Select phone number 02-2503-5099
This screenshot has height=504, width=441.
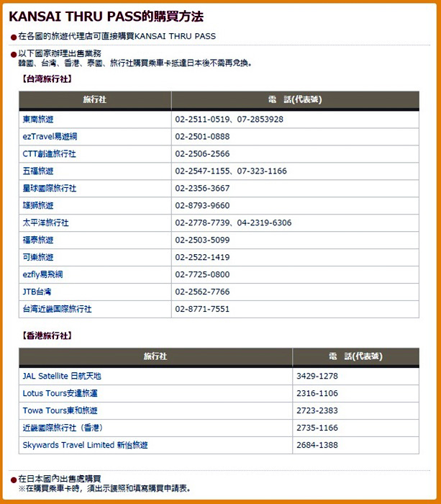[x=202, y=240]
